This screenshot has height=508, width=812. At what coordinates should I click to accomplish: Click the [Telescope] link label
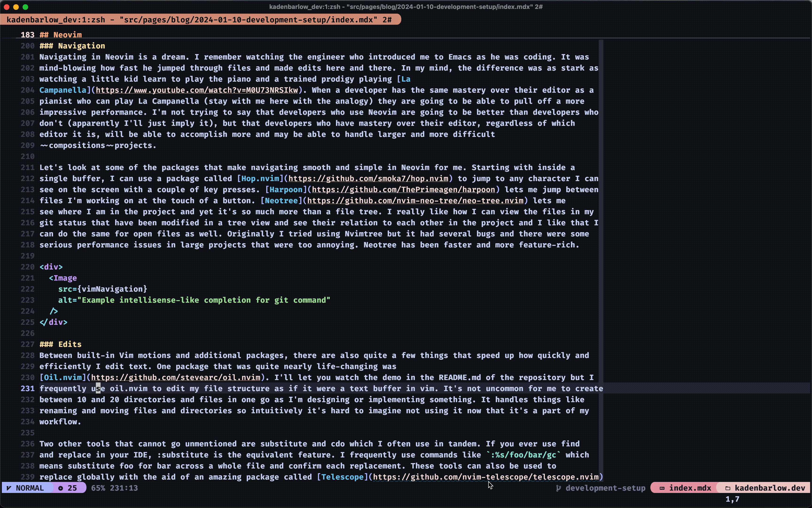[343, 477]
